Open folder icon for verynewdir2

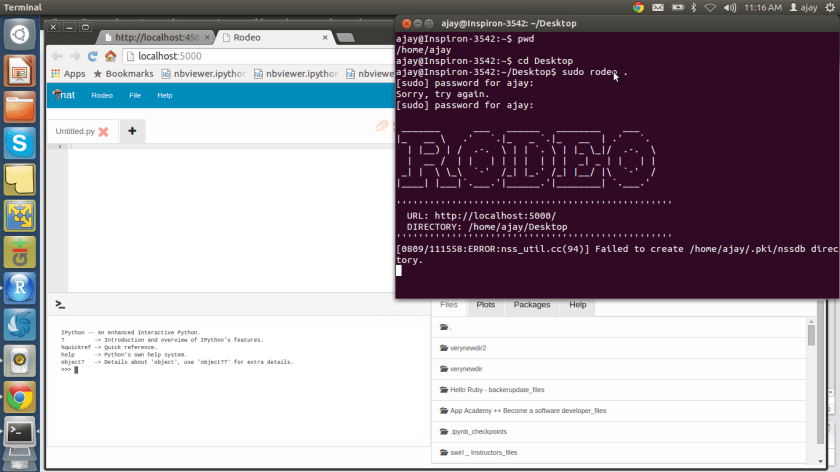(444, 348)
